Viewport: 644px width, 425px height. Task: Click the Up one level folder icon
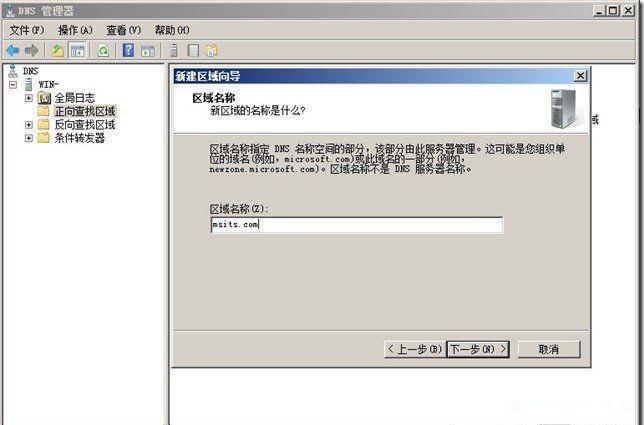pyautogui.click(x=57, y=51)
